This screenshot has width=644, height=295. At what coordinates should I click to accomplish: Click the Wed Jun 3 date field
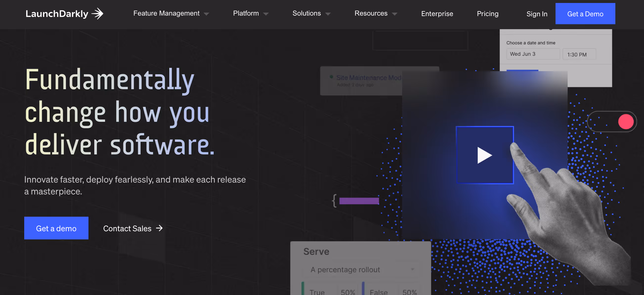click(533, 54)
